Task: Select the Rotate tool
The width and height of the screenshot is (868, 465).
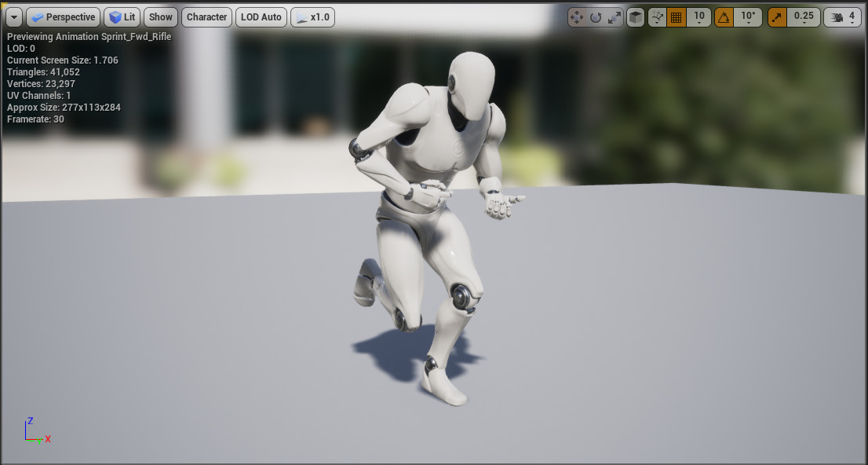Action: point(596,15)
